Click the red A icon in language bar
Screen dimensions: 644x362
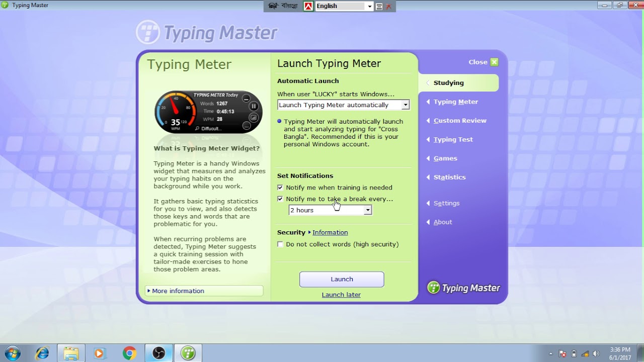[x=308, y=6]
